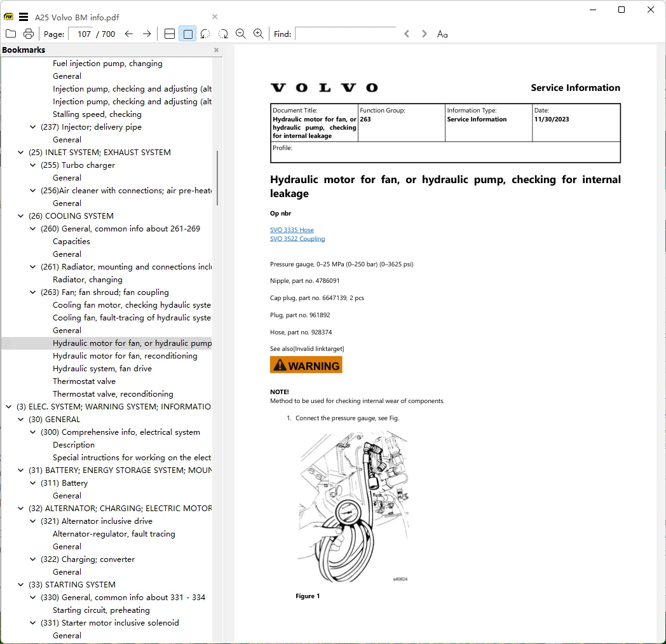Collapse (33) STARTING SYSTEM section
The height and width of the screenshot is (644, 666).
pyautogui.click(x=20, y=585)
